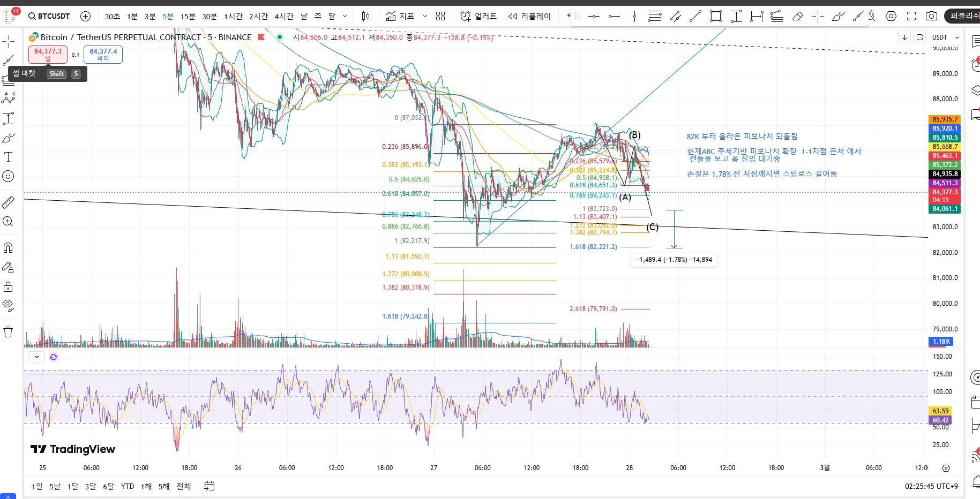The width and height of the screenshot is (980, 499).
Task: Select the 5날 date range
Action: [55, 486]
